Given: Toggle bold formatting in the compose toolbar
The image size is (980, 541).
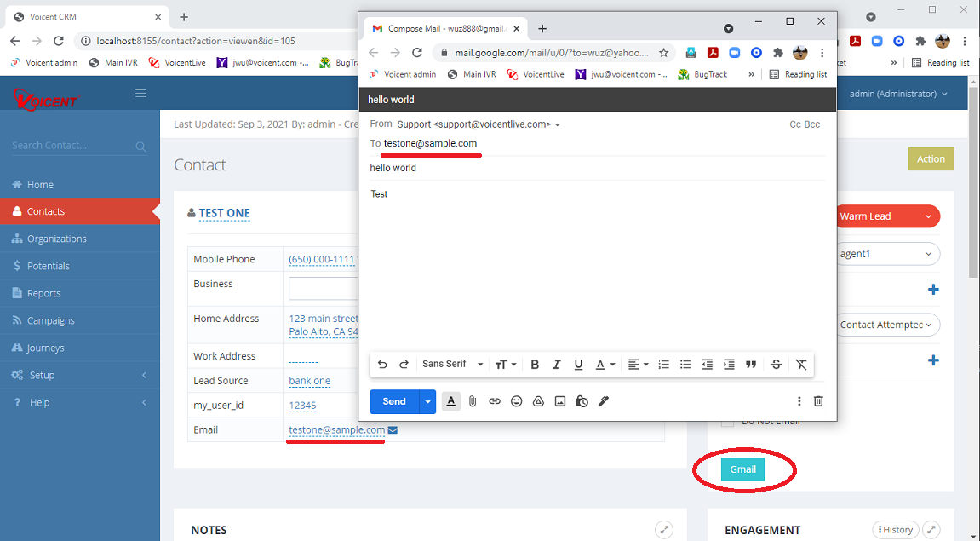Looking at the screenshot, I should (x=535, y=364).
